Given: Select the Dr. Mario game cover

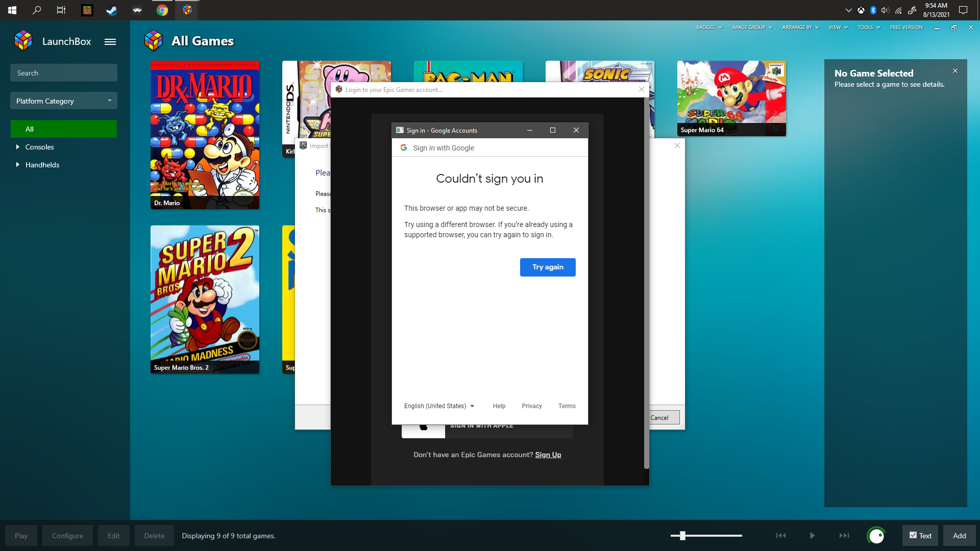Looking at the screenshot, I should [x=205, y=135].
